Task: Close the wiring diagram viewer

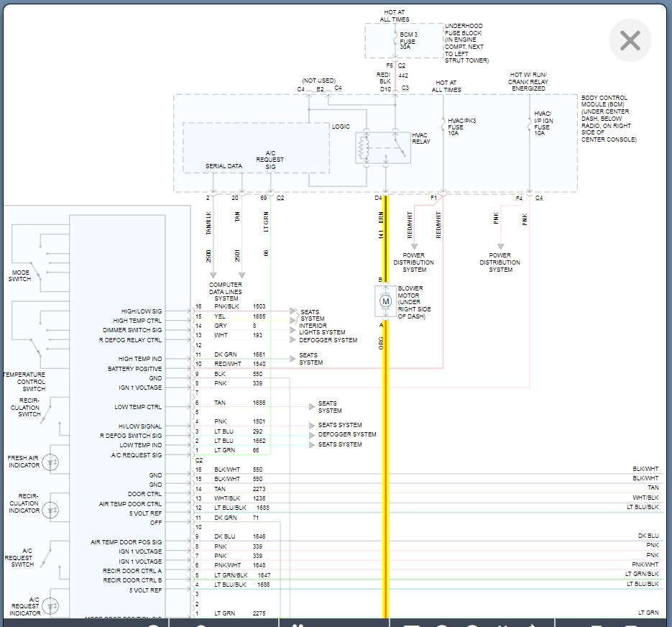Action: [630, 40]
